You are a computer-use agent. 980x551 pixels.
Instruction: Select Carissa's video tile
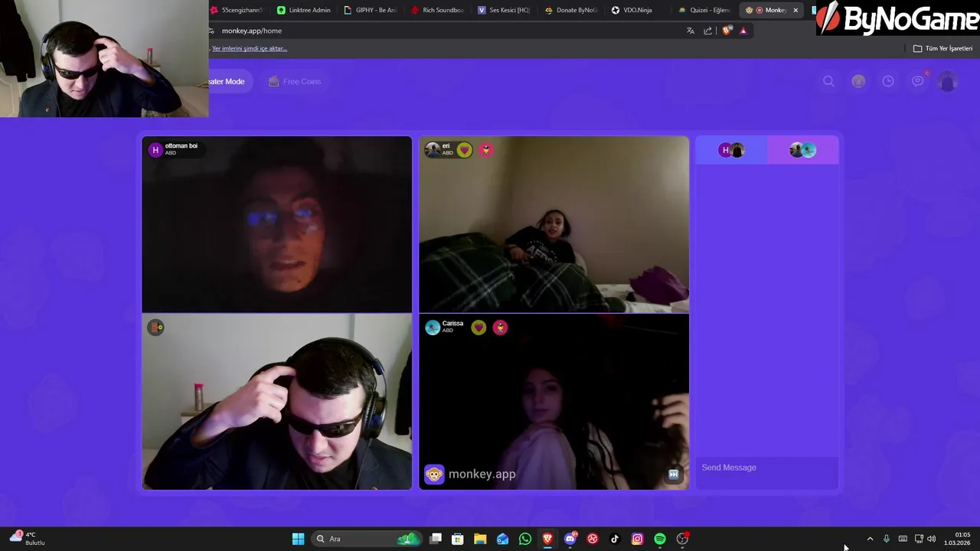[x=554, y=402]
